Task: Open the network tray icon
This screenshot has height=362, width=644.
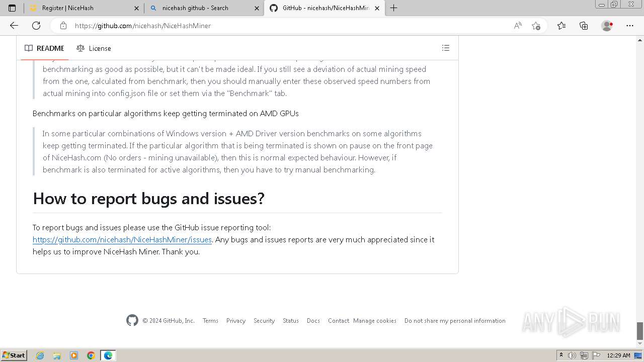Action: 584,355
